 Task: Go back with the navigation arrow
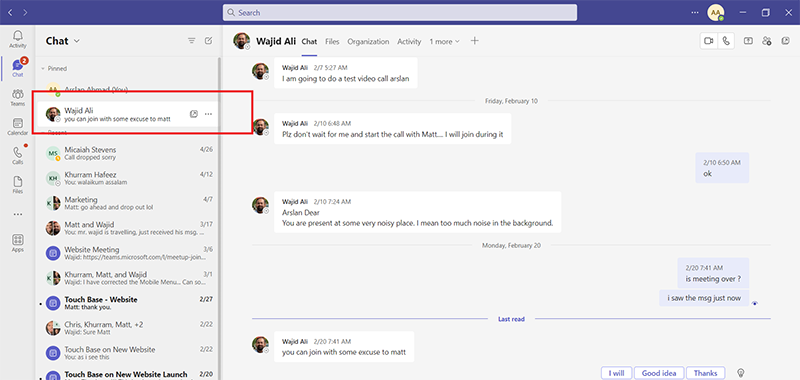click(10, 12)
